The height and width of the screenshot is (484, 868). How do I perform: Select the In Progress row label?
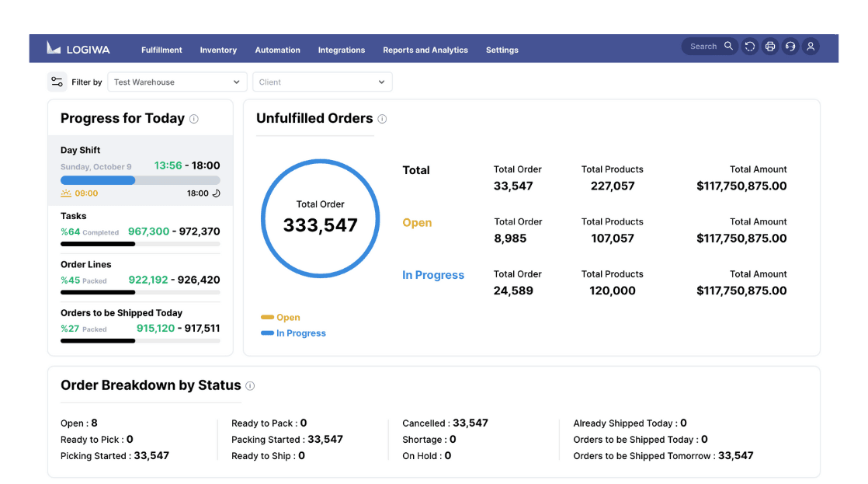click(433, 275)
